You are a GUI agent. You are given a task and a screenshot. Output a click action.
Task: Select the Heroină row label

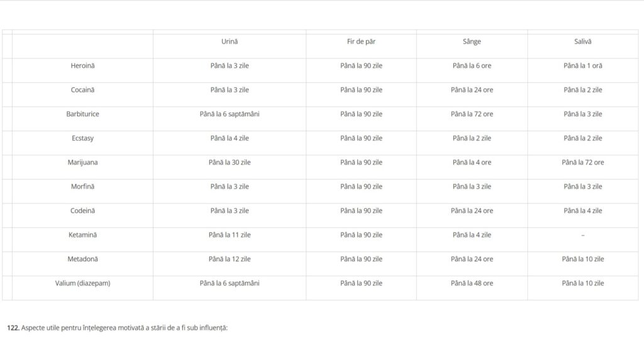pyautogui.click(x=82, y=66)
